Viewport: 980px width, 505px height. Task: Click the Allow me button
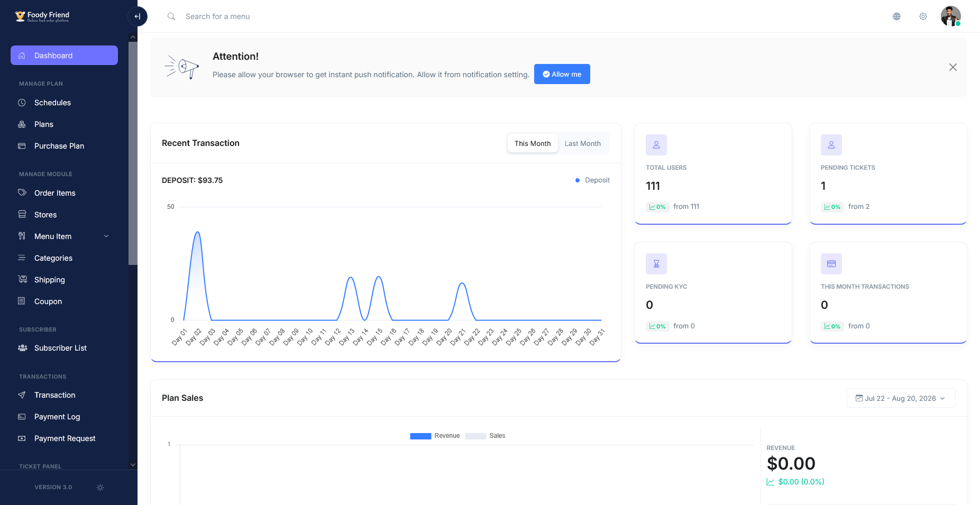[562, 74]
